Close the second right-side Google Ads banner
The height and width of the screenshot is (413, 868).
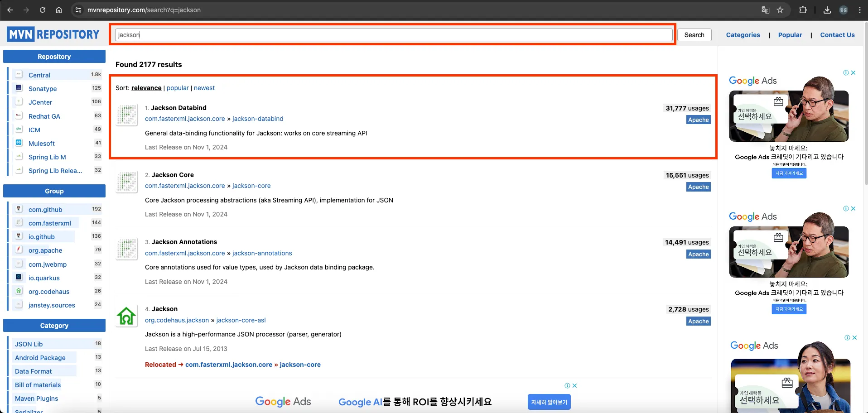pyautogui.click(x=854, y=208)
